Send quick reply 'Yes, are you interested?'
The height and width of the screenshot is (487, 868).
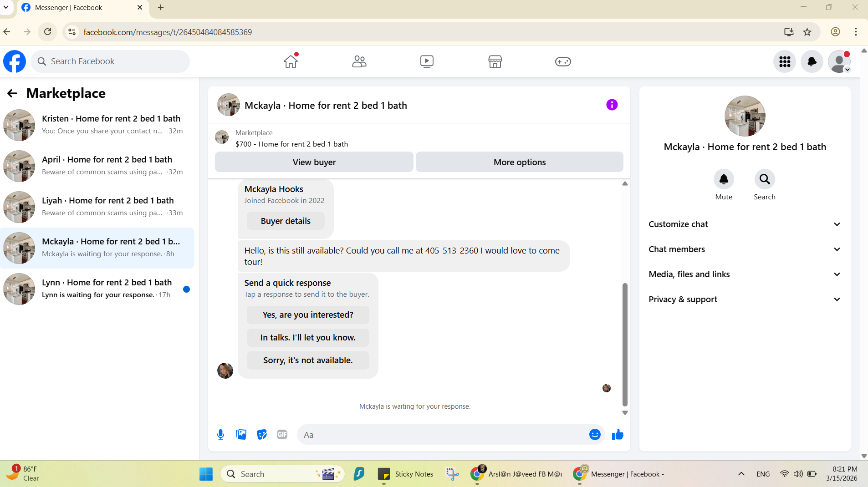308,315
